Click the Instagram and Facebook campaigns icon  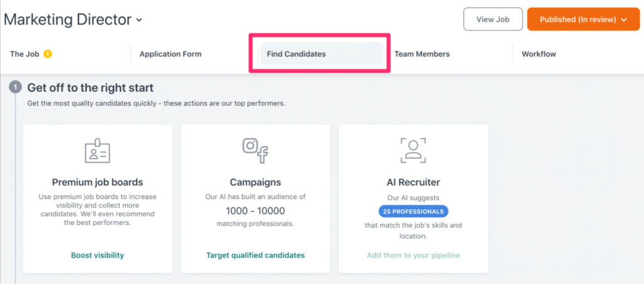tap(255, 151)
